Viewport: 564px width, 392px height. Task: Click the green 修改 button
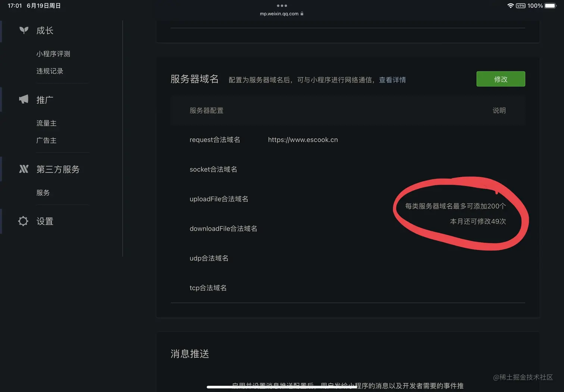(x=501, y=79)
